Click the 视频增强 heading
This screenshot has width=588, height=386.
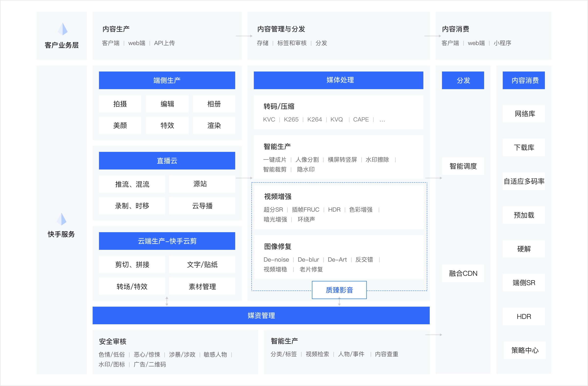(x=278, y=197)
